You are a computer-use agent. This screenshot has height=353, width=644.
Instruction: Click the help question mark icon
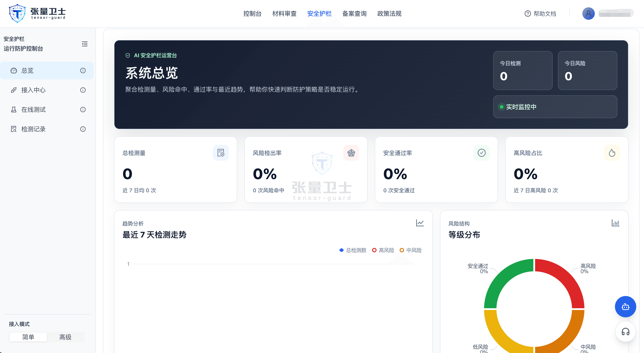point(528,14)
